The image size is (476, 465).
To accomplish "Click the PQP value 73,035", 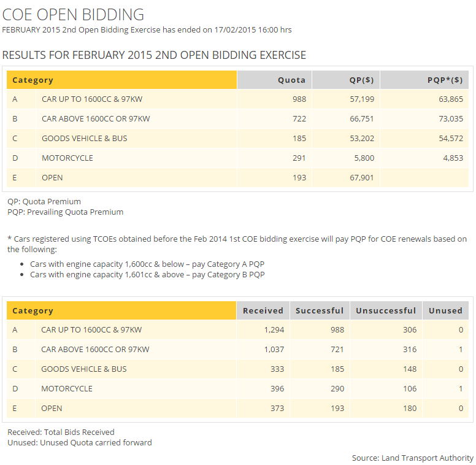I will [x=451, y=118].
